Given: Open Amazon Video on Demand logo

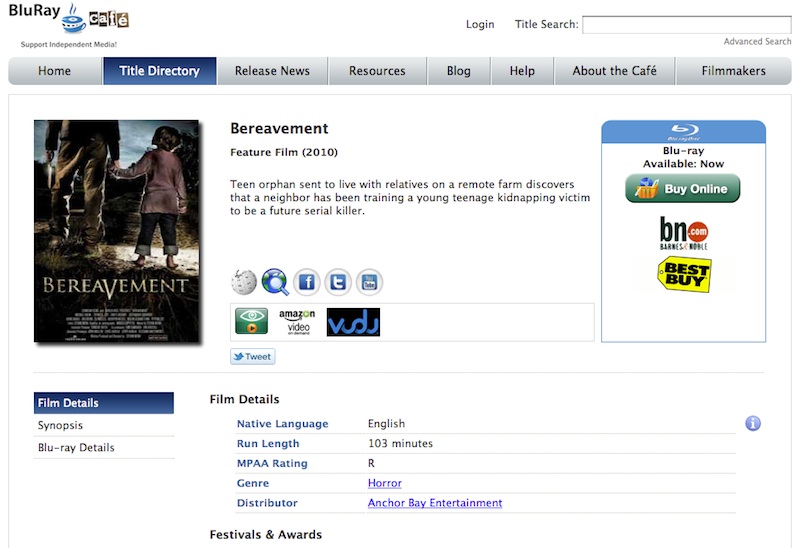Looking at the screenshot, I should pyautogui.click(x=297, y=321).
